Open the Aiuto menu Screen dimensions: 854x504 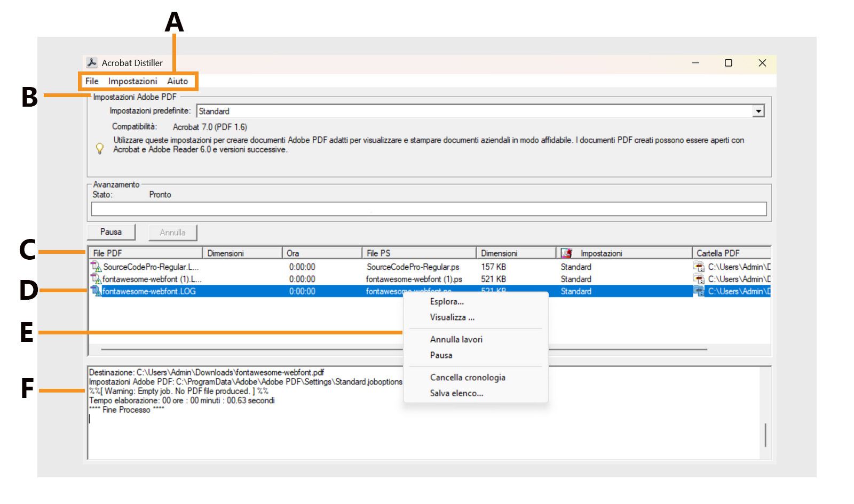178,81
